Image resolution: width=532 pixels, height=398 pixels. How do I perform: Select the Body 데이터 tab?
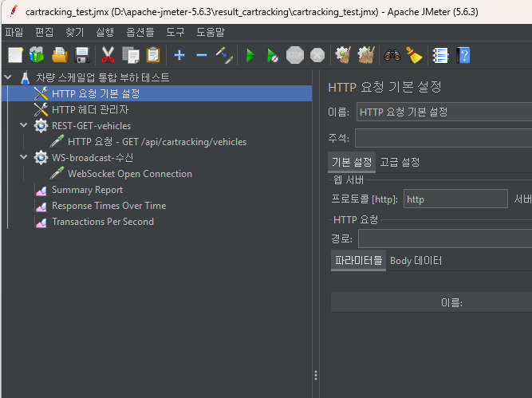click(416, 261)
